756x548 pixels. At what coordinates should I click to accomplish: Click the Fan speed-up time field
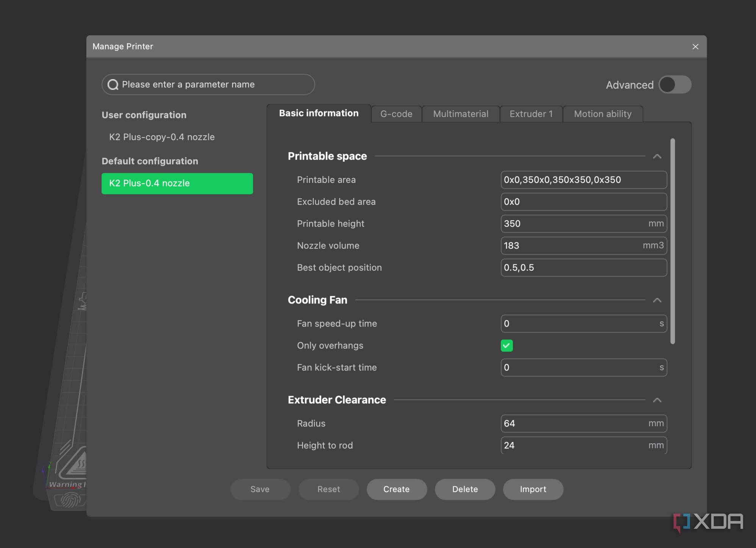click(x=584, y=324)
